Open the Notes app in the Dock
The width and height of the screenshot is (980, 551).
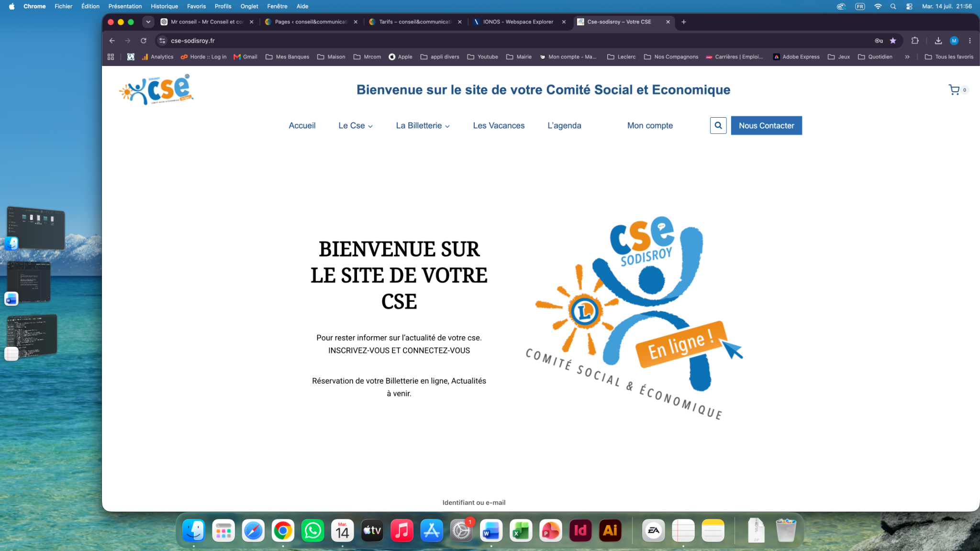[x=713, y=530]
